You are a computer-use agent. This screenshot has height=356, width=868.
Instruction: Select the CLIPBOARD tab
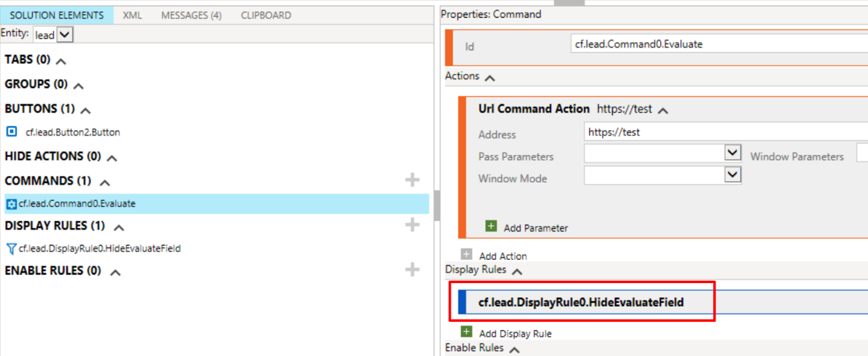[x=266, y=15]
